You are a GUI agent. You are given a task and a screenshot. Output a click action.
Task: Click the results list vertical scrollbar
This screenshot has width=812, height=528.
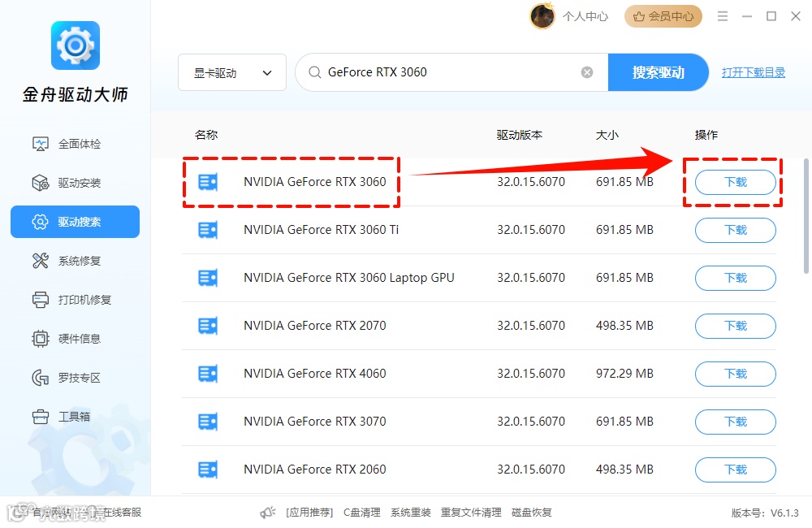pos(806,216)
